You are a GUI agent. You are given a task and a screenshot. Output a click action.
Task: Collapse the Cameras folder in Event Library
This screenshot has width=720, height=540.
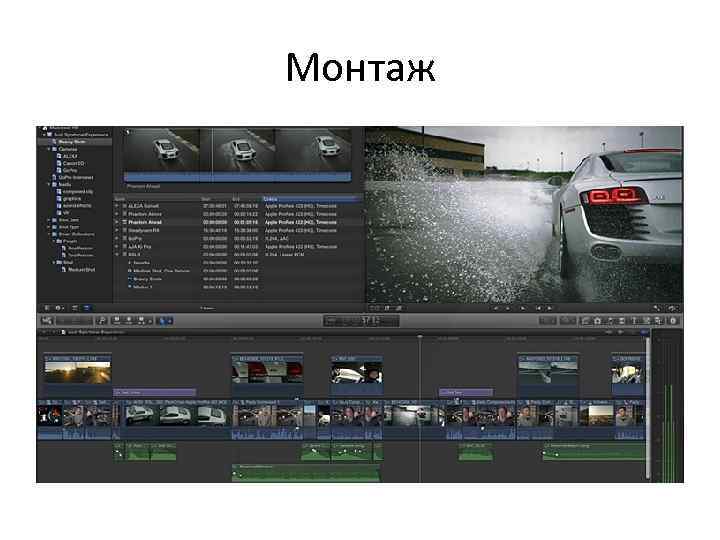(49, 149)
